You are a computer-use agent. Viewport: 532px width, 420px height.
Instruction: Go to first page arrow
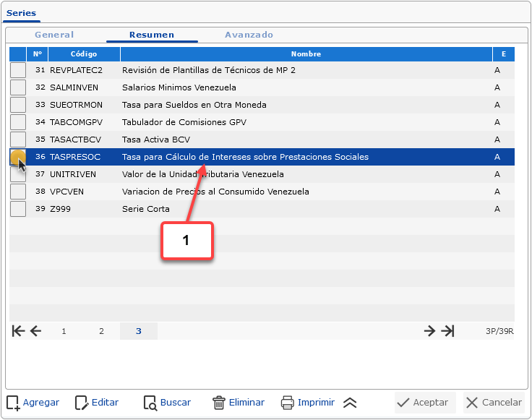[x=18, y=331]
